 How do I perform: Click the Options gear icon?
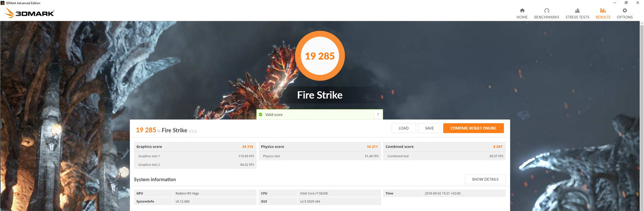[624, 10]
